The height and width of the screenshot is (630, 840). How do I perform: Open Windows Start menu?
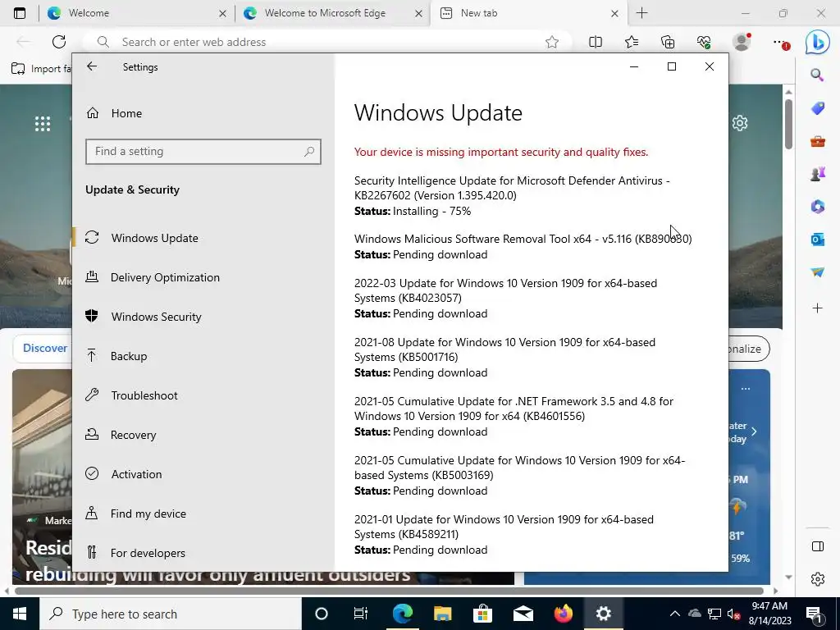point(20,614)
